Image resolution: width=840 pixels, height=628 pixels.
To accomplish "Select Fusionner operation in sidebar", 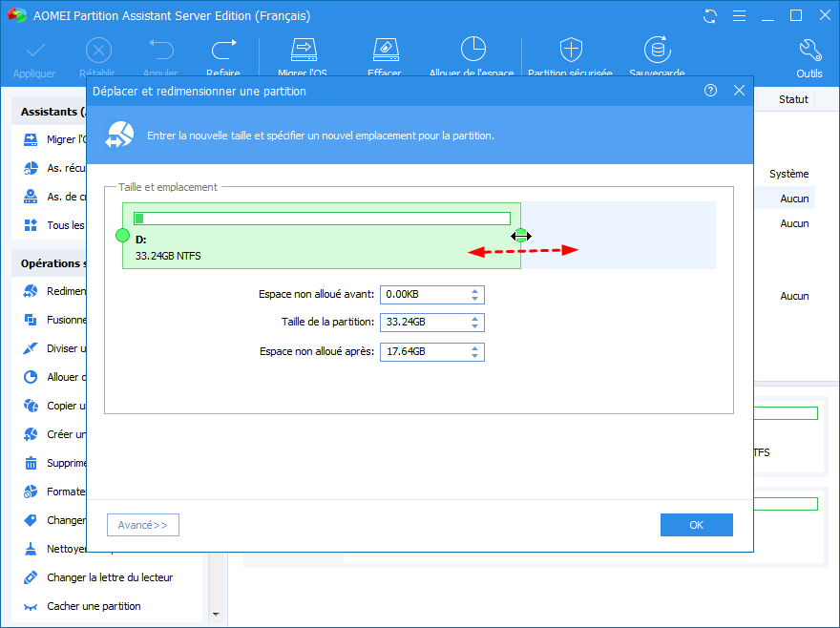I will point(53,320).
